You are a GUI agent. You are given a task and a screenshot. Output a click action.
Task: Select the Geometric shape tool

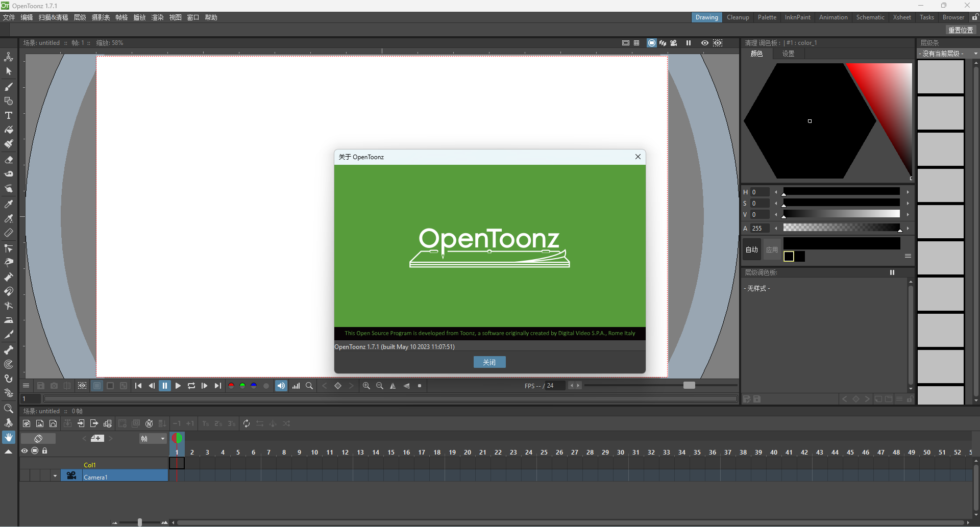click(x=9, y=101)
